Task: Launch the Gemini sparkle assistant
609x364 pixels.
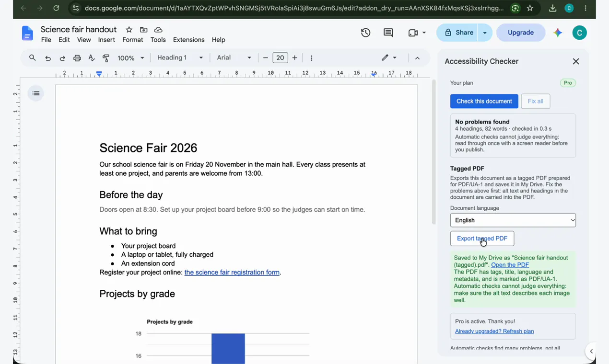Action: click(x=558, y=33)
